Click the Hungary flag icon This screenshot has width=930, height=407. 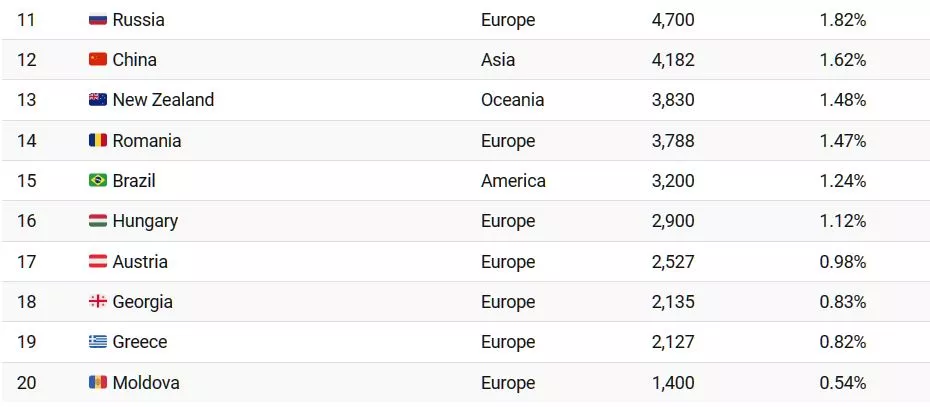[x=98, y=221]
